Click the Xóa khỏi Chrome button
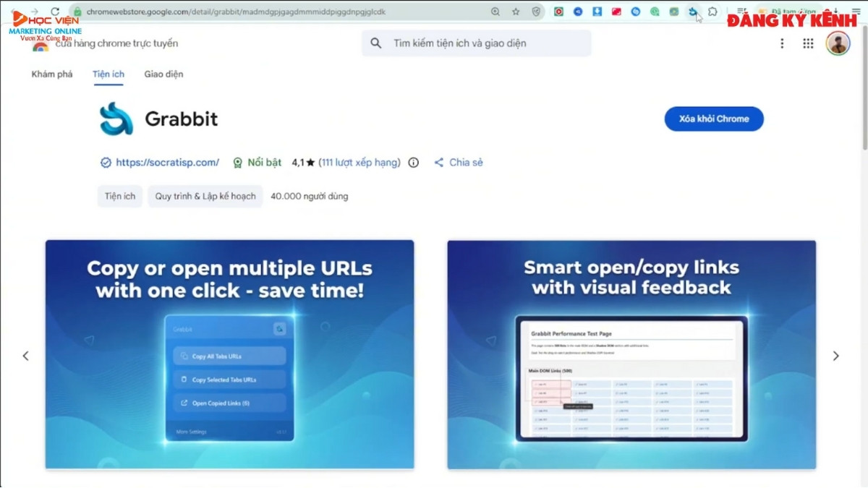 pos(714,119)
